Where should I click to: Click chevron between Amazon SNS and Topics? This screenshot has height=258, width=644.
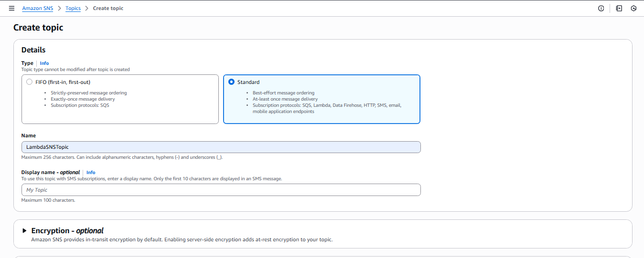pyautogui.click(x=59, y=9)
